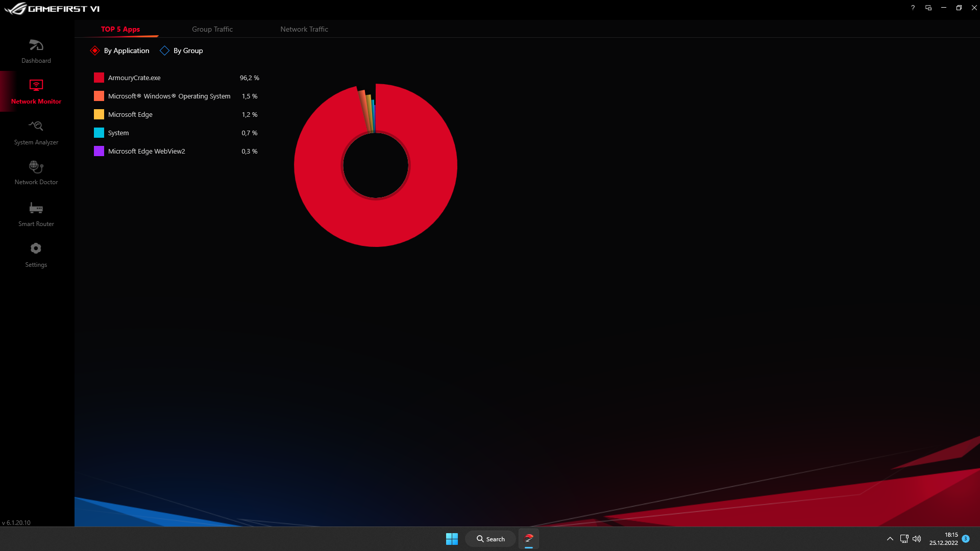
Task: Open the volume control in the system tray
Action: (917, 538)
